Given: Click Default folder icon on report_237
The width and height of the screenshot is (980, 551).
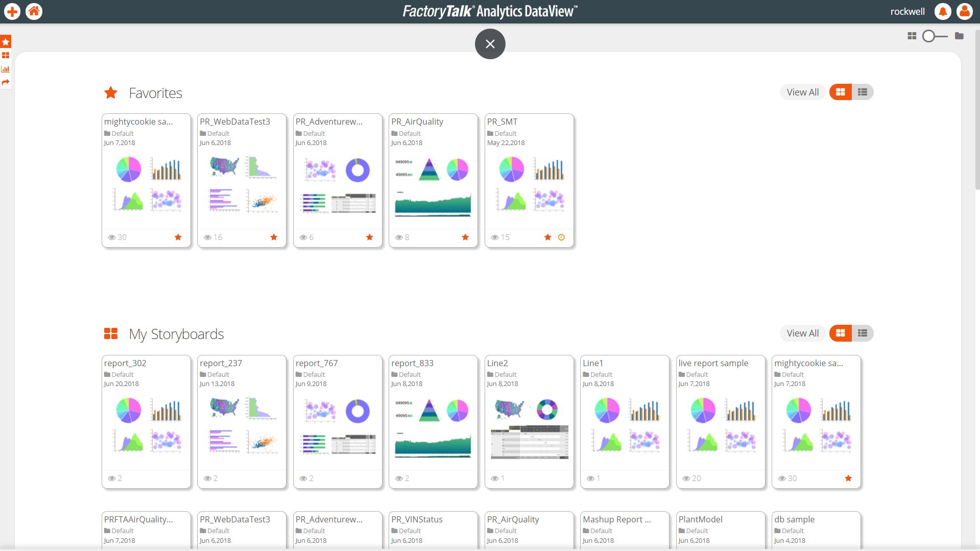Looking at the screenshot, I should (203, 374).
